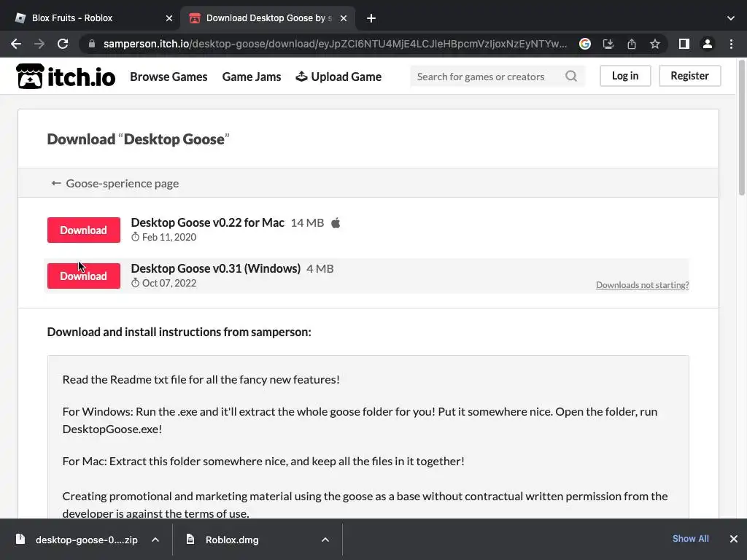747x560 pixels.
Task: Expand options for Roblox.dmg download
Action: coord(325,540)
